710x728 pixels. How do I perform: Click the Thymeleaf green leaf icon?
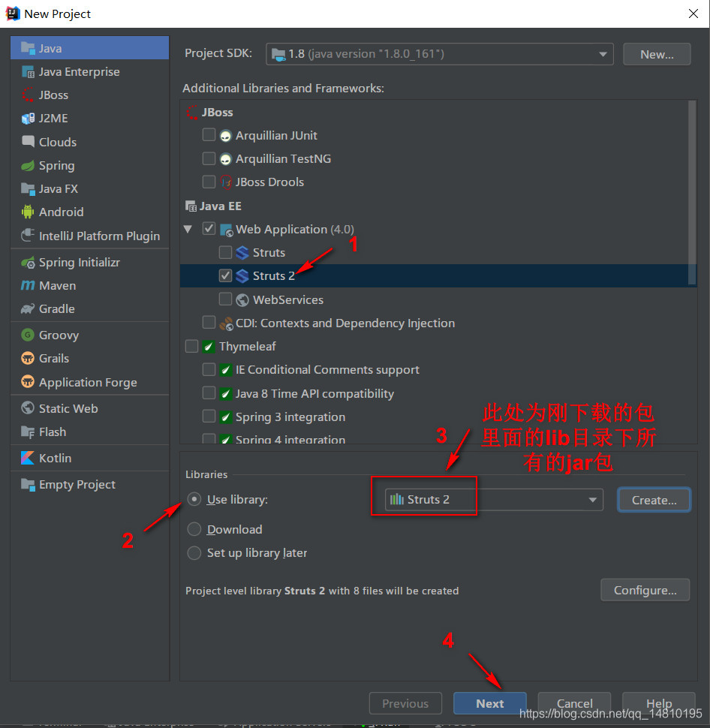[209, 346]
